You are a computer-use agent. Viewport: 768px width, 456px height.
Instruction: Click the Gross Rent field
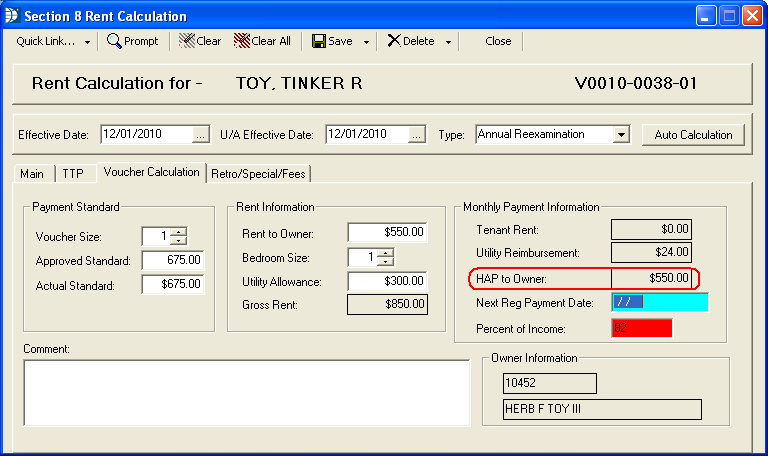(x=387, y=304)
